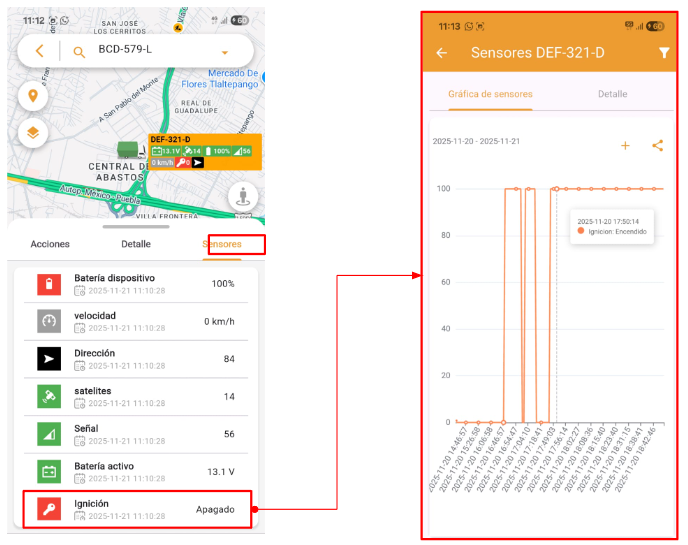Tap the red Ignición key icon
Image resolution: width=688 pixels, height=545 pixels.
49,509
